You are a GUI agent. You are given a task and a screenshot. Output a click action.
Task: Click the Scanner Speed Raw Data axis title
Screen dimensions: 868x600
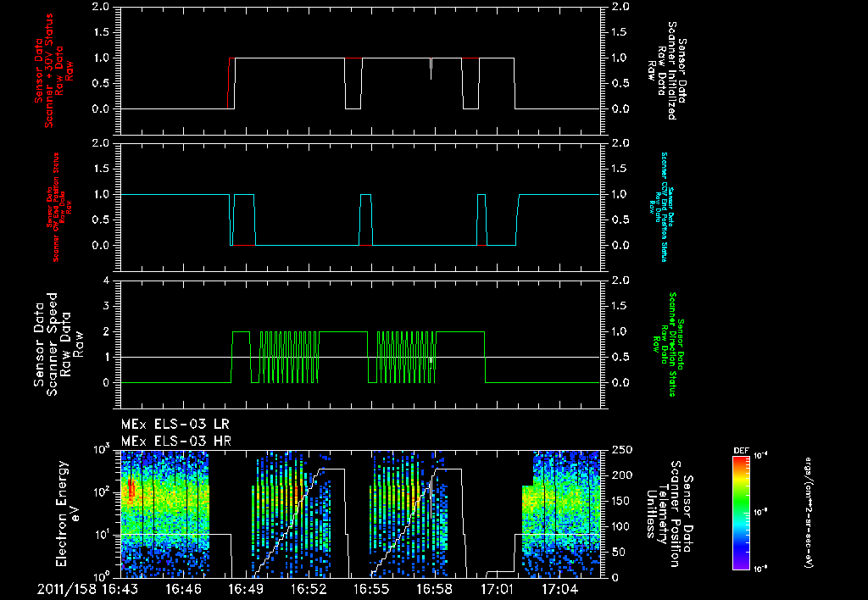pyautogui.click(x=58, y=344)
